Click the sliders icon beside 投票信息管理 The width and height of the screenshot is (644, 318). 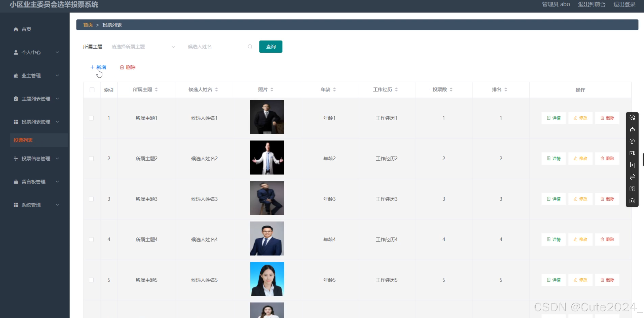(x=16, y=158)
